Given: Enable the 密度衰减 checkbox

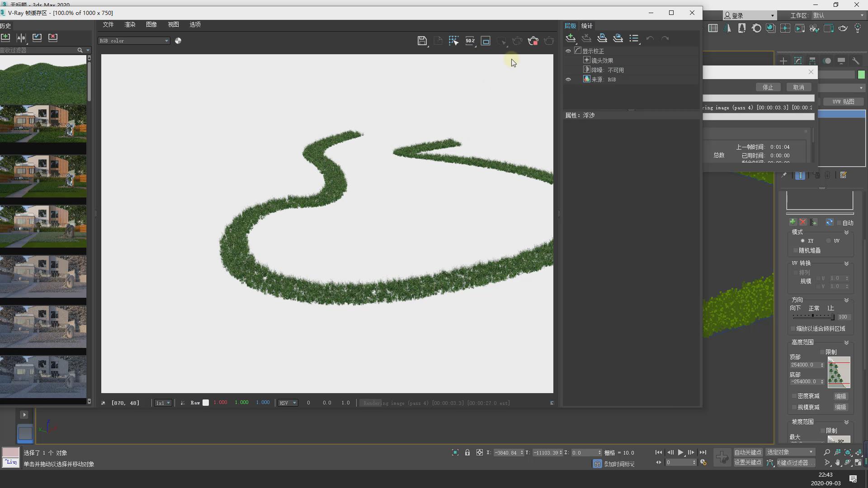Looking at the screenshot, I should click(x=794, y=396).
